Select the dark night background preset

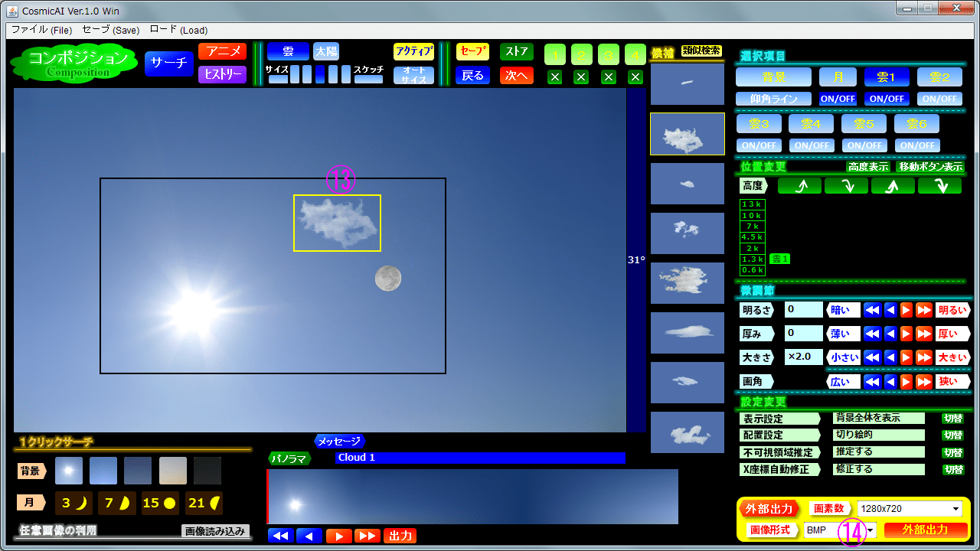207,471
